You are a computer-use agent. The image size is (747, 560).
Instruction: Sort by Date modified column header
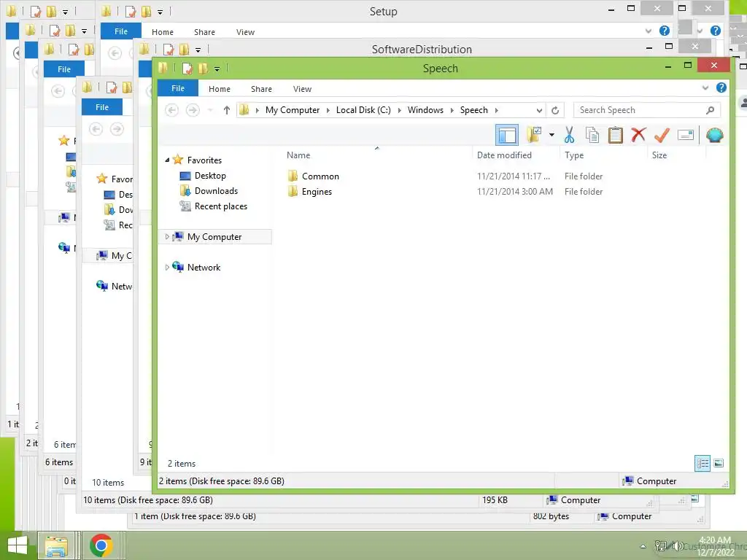pos(504,155)
